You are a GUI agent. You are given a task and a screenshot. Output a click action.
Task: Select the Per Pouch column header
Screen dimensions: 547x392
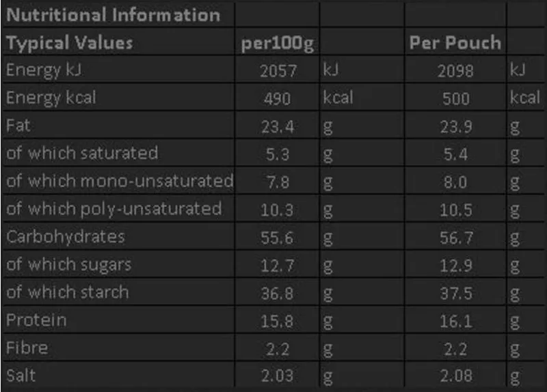point(455,43)
